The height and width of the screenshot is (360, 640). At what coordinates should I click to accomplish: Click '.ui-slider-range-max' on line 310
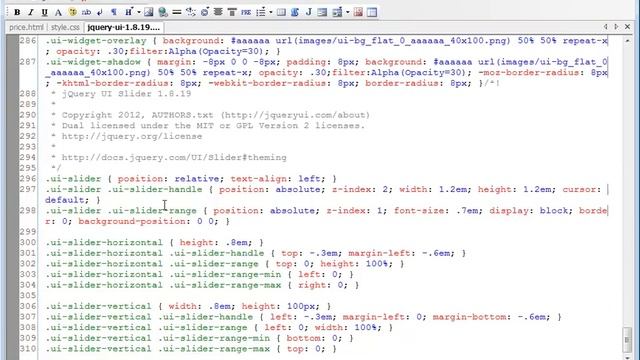[x=214, y=349]
